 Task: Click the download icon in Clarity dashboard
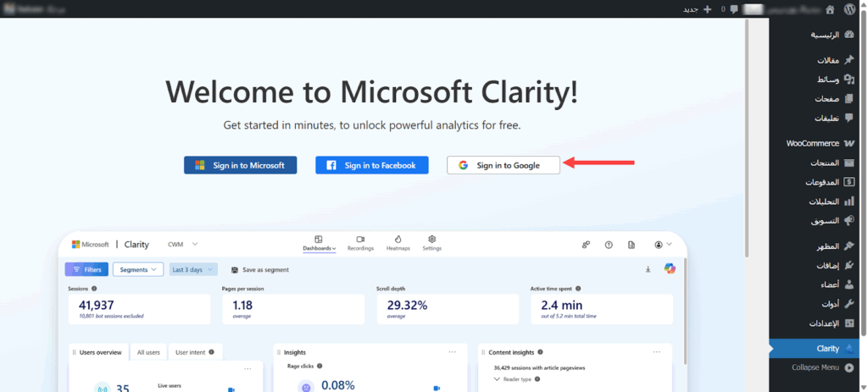pyautogui.click(x=648, y=269)
